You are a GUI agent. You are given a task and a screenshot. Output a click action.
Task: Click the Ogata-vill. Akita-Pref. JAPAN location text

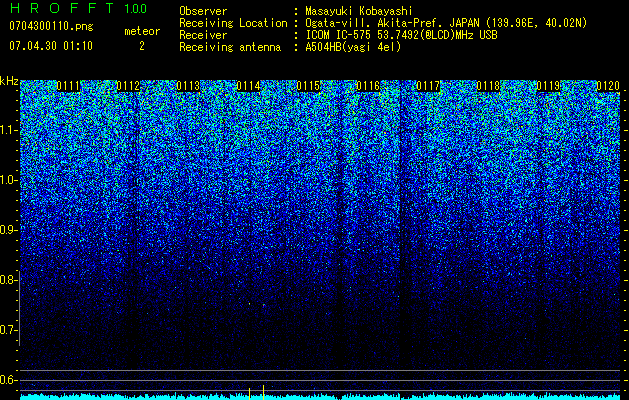pyautogui.click(x=446, y=23)
